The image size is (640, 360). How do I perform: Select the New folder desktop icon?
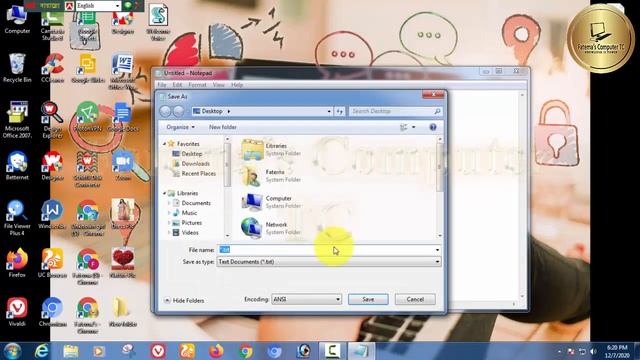[x=122, y=312]
